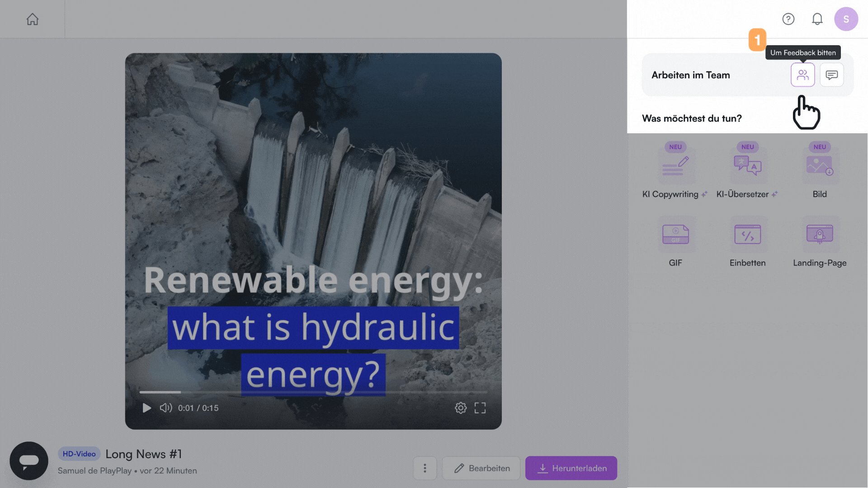Open the notifications bell
This screenshot has height=488, width=868.
(817, 19)
